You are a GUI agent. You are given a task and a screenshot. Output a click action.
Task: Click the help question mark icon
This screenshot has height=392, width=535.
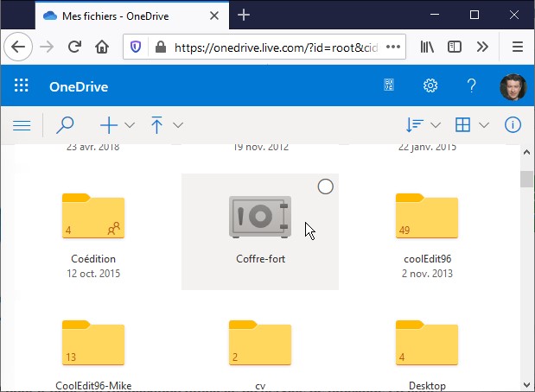471,86
